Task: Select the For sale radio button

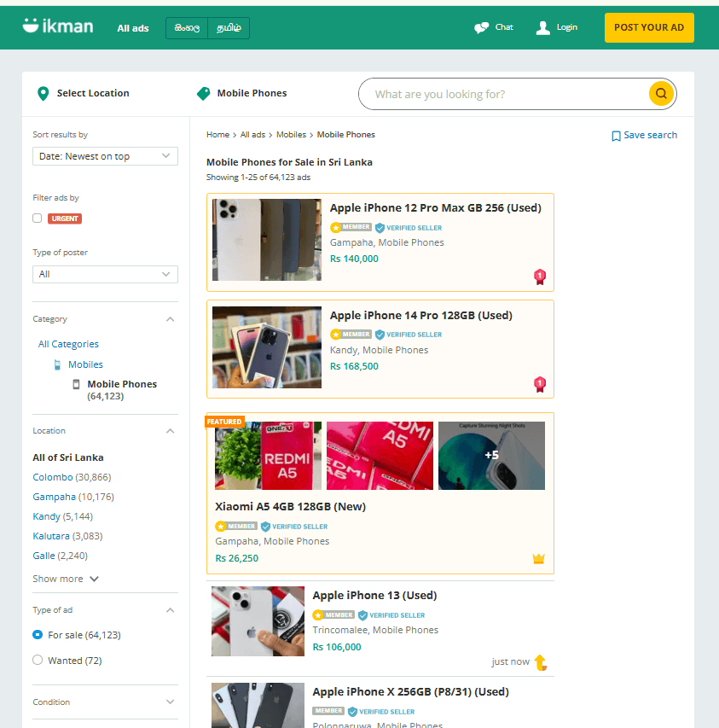Action: pyautogui.click(x=38, y=635)
